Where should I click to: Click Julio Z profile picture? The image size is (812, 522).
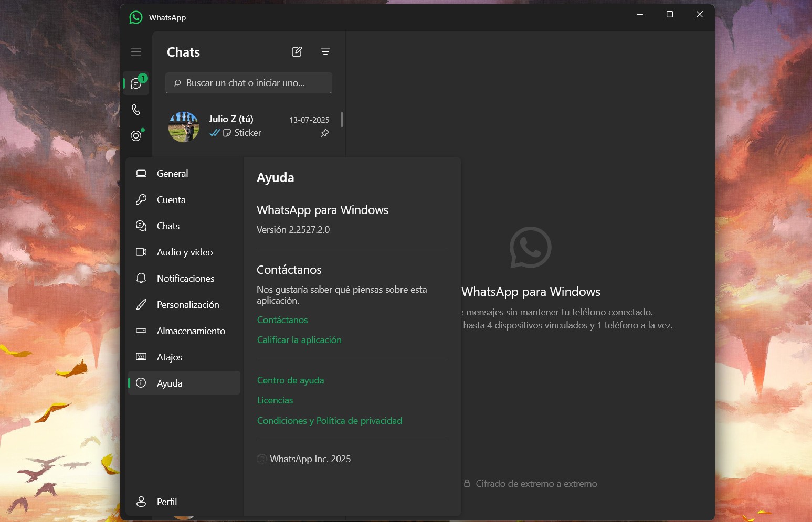point(184,126)
